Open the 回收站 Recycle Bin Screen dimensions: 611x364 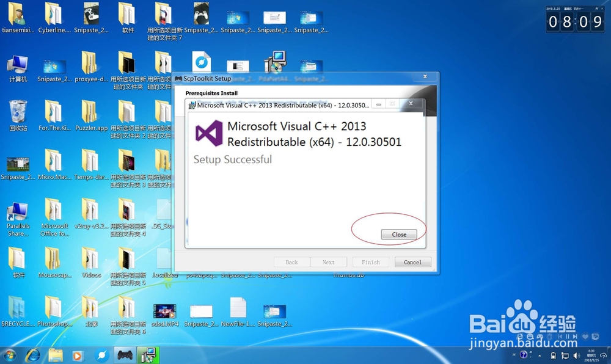click(x=18, y=115)
